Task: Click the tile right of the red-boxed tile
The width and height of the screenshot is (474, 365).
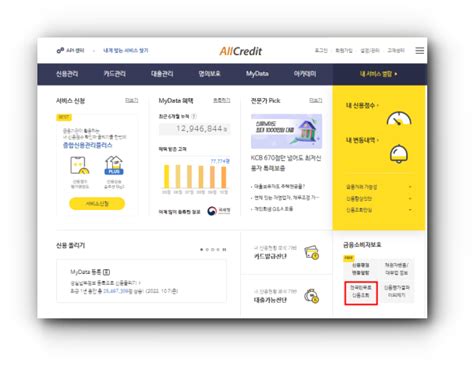Action: (397, 292)
